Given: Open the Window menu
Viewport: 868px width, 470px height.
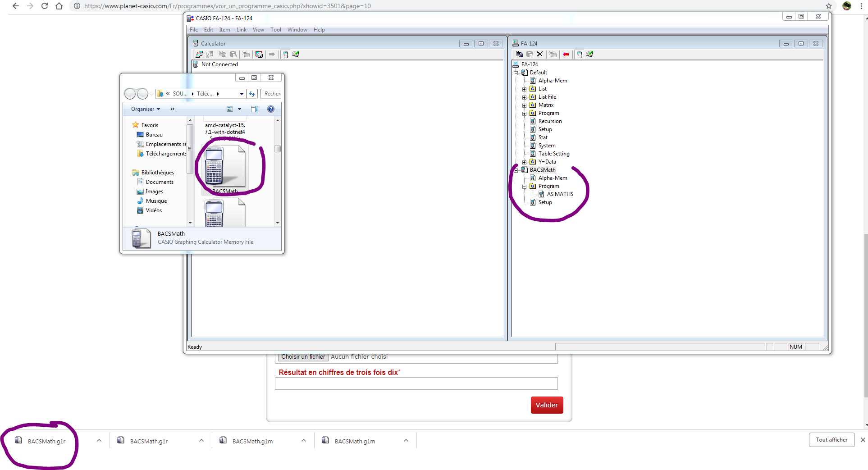Looking at the screenshot, I should point(297,30).
